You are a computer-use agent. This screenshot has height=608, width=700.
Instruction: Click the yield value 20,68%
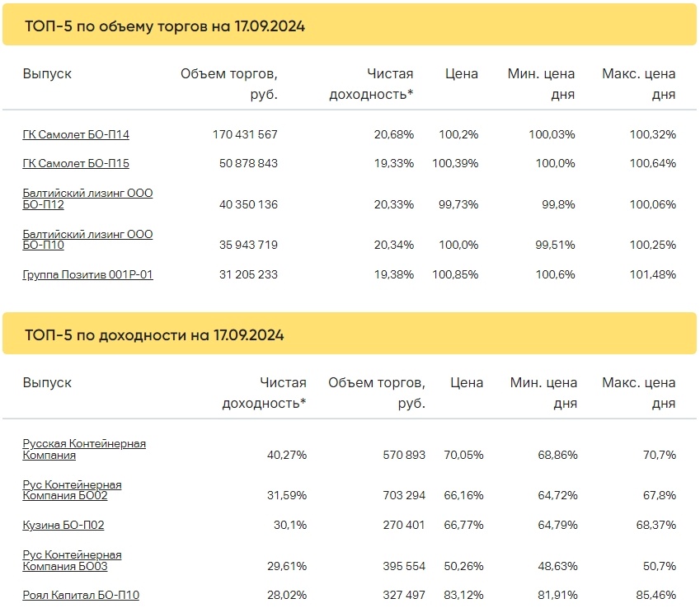click(x=394, y=134)
